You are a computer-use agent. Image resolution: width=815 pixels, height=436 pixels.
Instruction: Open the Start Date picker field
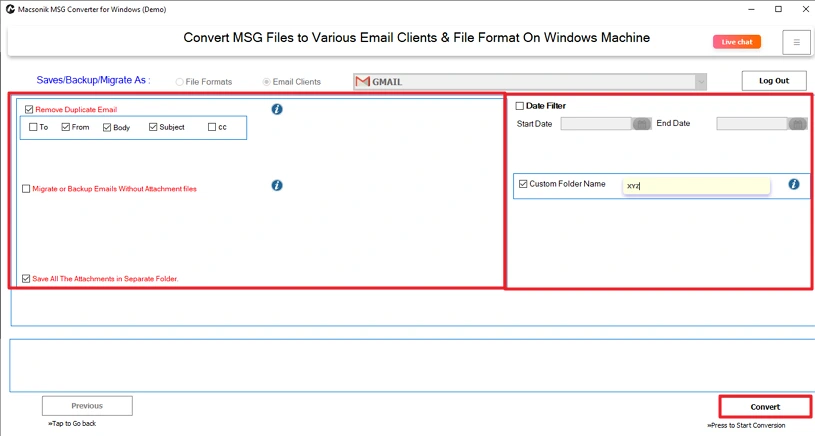pyautogui.click(x=596, y=124)
